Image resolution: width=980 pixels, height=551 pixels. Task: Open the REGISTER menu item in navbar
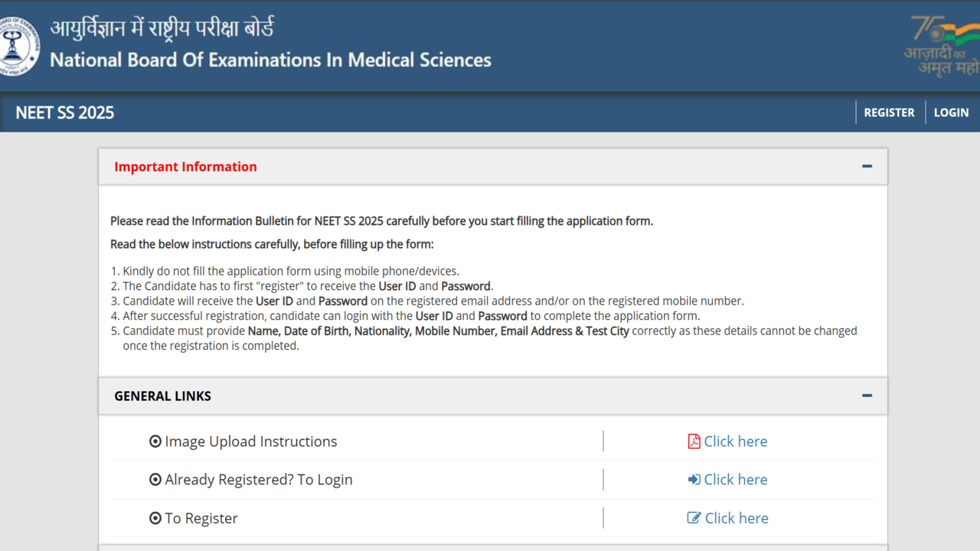(x=889, y=112)
